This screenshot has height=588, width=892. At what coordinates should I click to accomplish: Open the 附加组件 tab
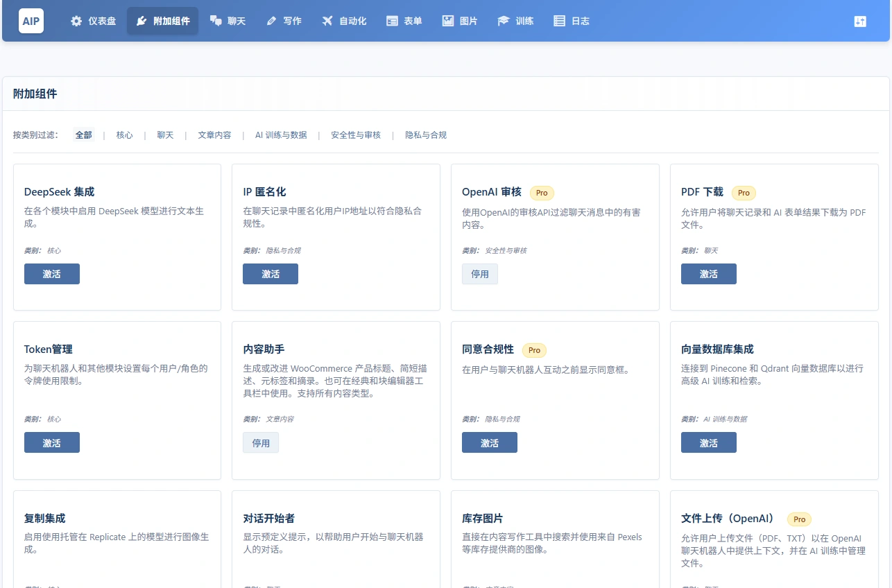point(162,21)
